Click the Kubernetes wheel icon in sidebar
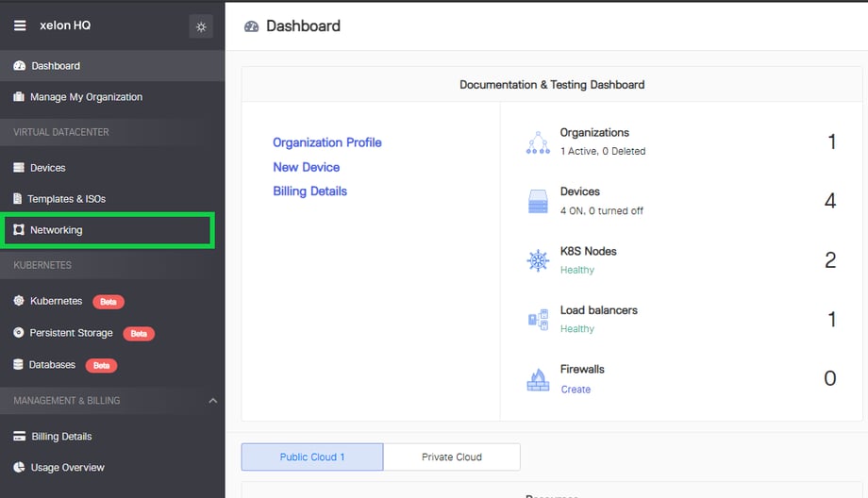868x498 pixels. 19,301
